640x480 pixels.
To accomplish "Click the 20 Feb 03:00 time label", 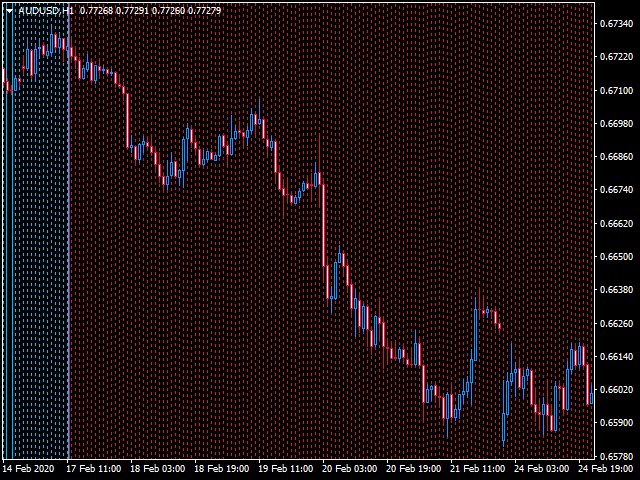I will (x=350, y=469).
